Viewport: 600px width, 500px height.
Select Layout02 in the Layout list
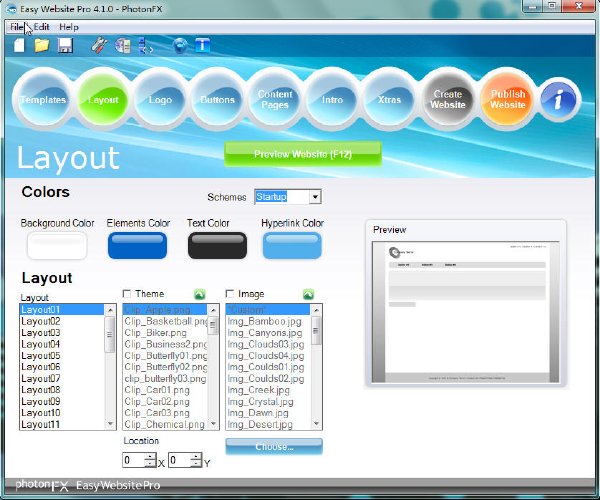point(62,321)
